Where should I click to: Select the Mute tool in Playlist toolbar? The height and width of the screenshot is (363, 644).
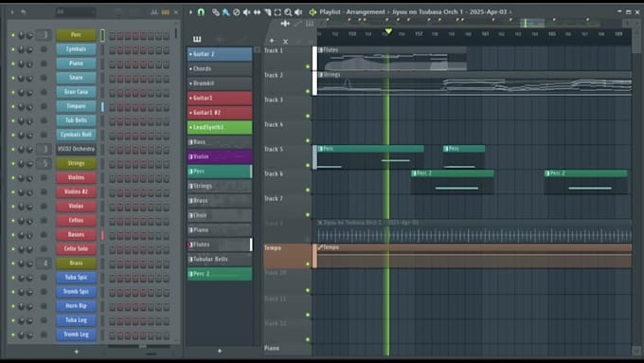[246, 12]
